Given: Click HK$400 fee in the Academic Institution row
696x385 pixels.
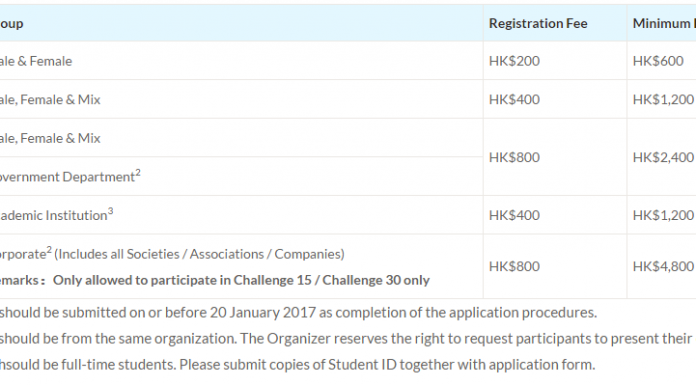Looking at the screenshot, I should coord(514,215).
